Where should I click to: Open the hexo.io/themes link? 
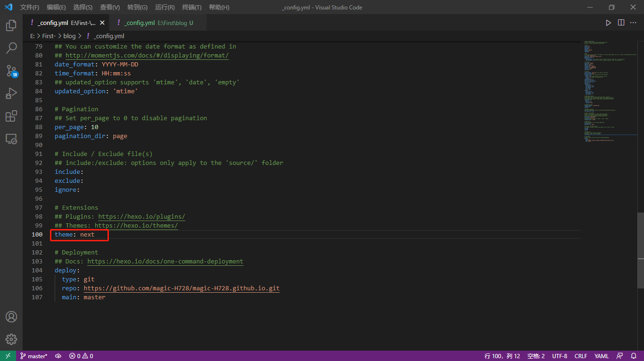click(136, 226)
